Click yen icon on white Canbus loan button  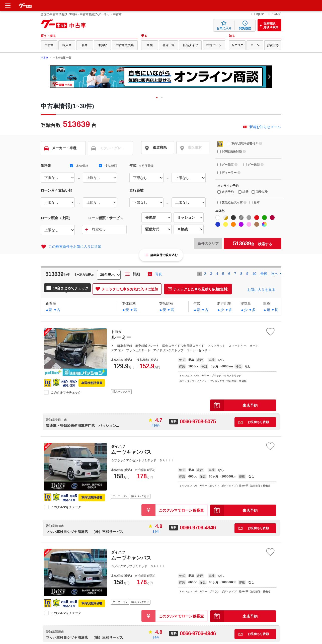148,510
